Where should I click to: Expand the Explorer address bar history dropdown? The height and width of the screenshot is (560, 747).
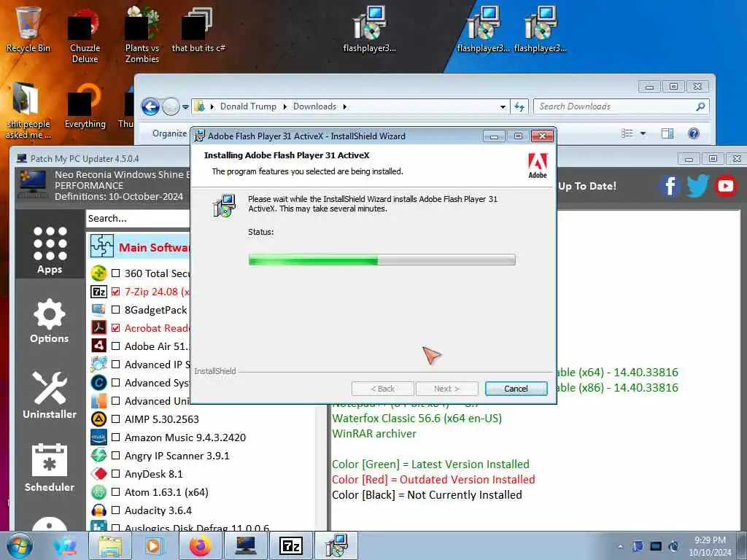(x=503, y=106)
